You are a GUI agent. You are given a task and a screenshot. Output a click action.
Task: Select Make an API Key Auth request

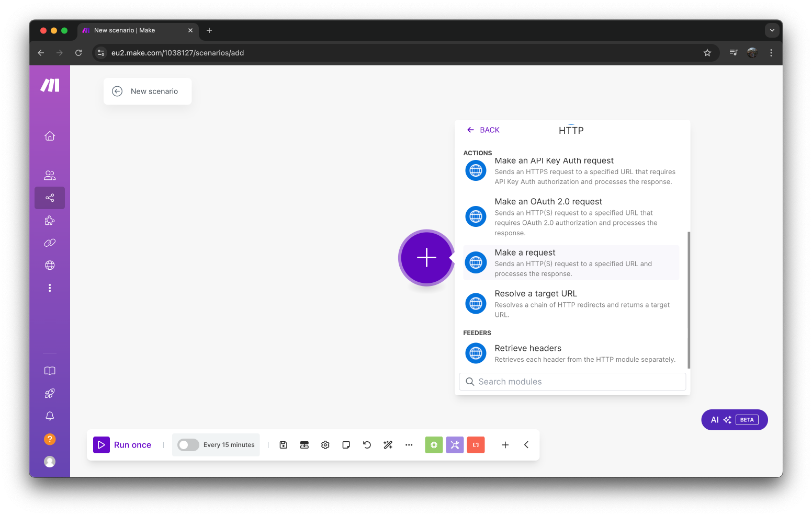(571, 170)
